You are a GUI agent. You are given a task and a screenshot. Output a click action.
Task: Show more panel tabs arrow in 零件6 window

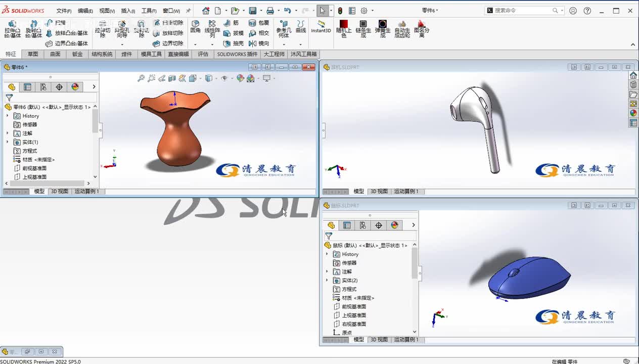click(x=94, y=87)
